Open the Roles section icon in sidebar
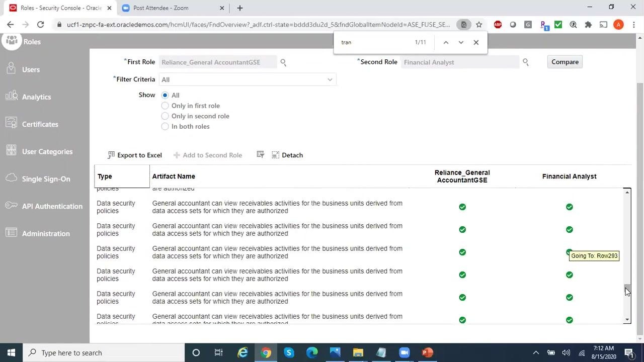 [x=11, y=41]
